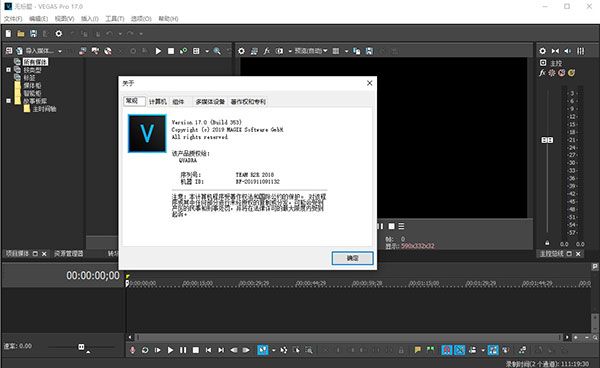The image size is (600, 368).
Task: Open split screen view dropdown arrow
Action: (x=290, y=51)
